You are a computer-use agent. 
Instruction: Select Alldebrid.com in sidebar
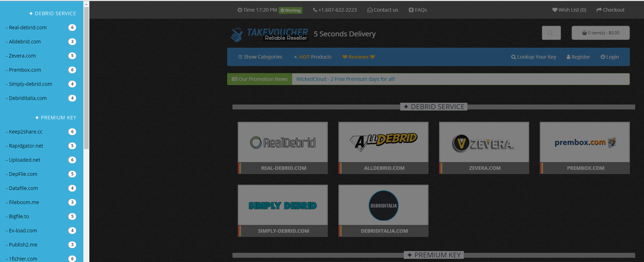25,42
